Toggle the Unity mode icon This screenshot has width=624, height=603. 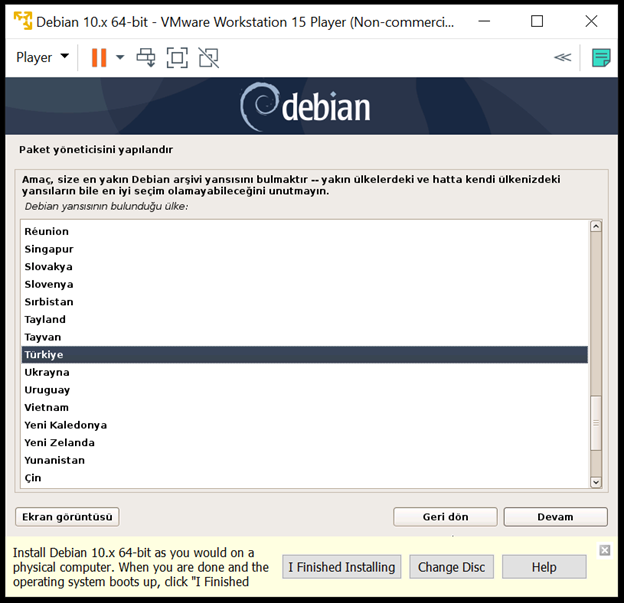pyautogui.click(x=208, y=57)
